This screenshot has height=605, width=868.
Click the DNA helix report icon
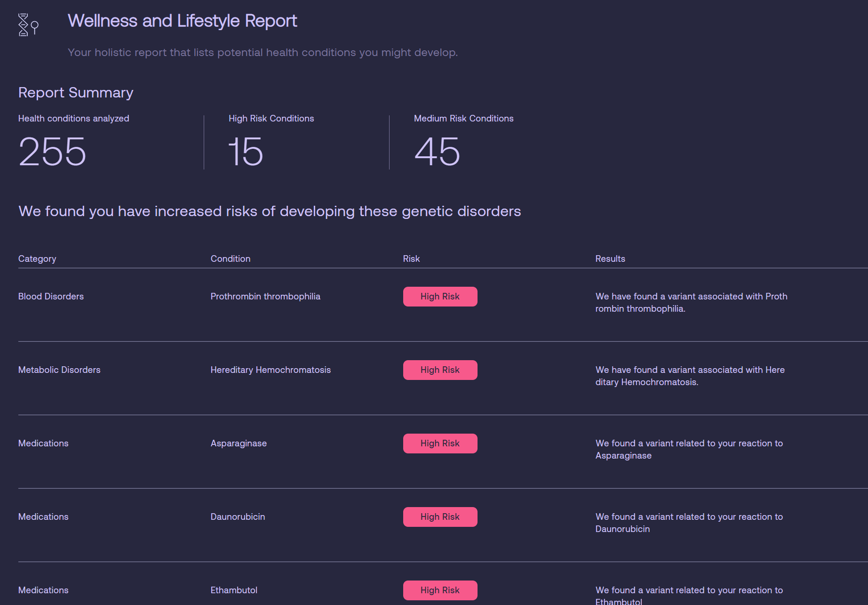[x=28, y=24]
